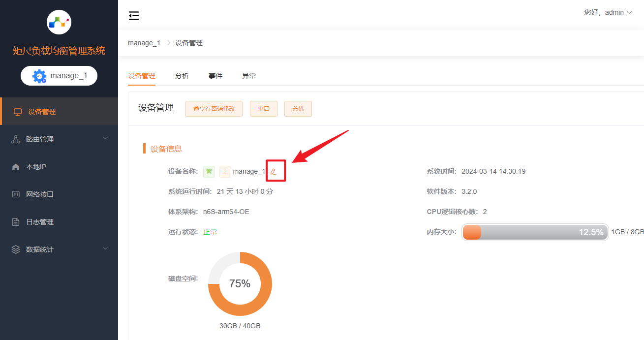
Task: Click the system logo at top left
Action: (59, 22)
